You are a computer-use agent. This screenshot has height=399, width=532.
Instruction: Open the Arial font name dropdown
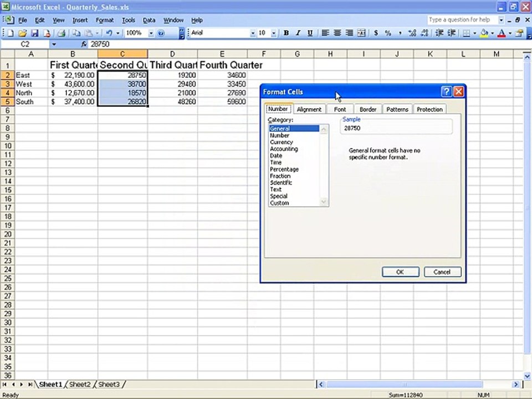253,33
